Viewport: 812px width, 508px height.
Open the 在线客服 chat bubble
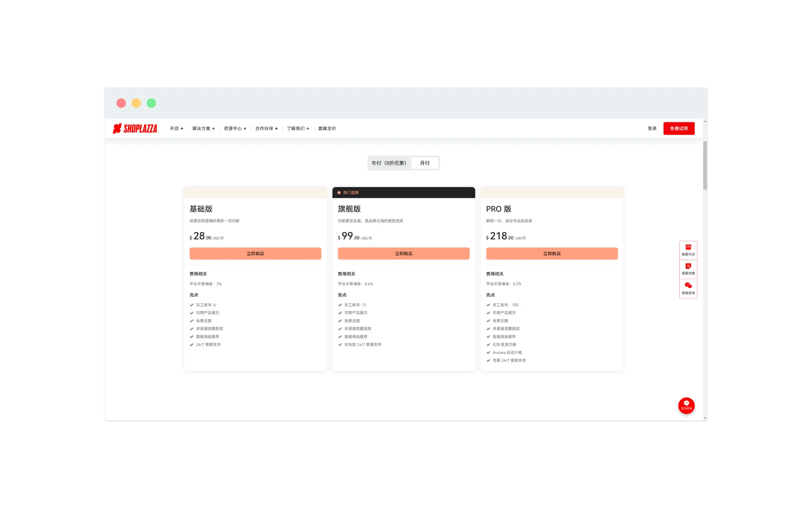pyautogui.click(x=686, y=405)
